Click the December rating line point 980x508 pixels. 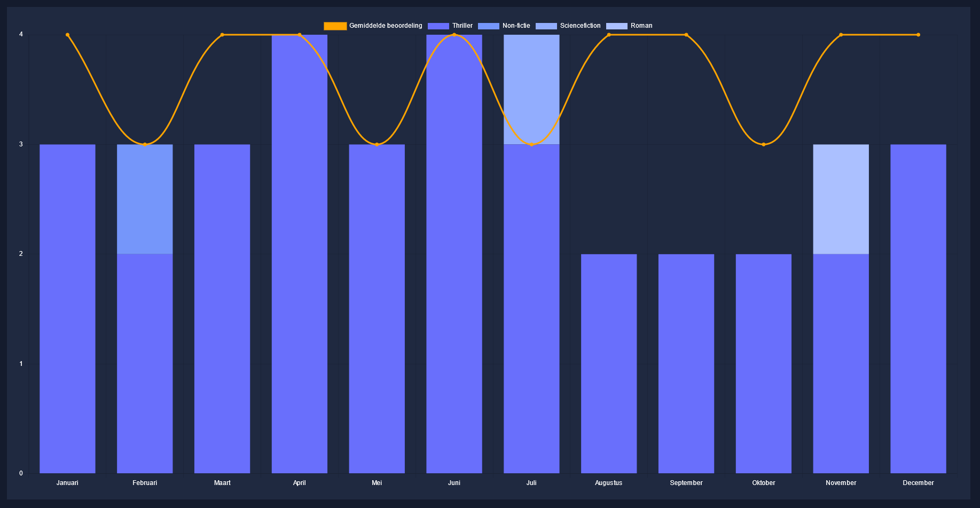(x=918, y=35)
